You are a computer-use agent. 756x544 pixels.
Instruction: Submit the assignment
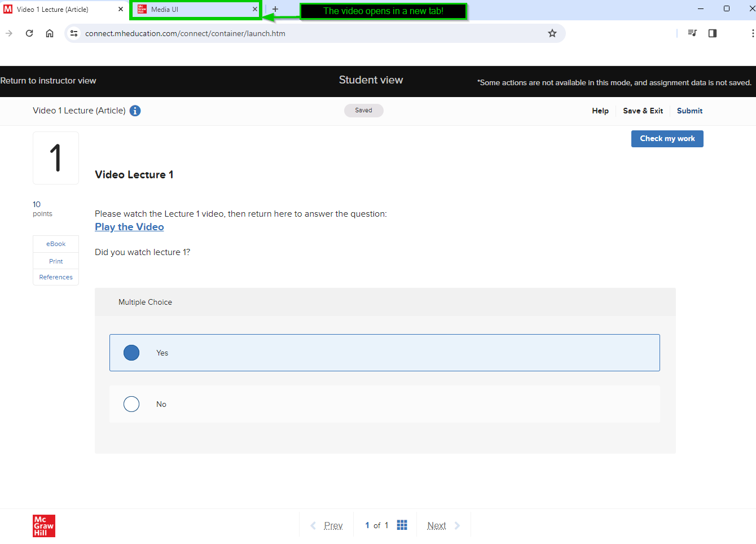pyautogui.click(x=689, y=111)
